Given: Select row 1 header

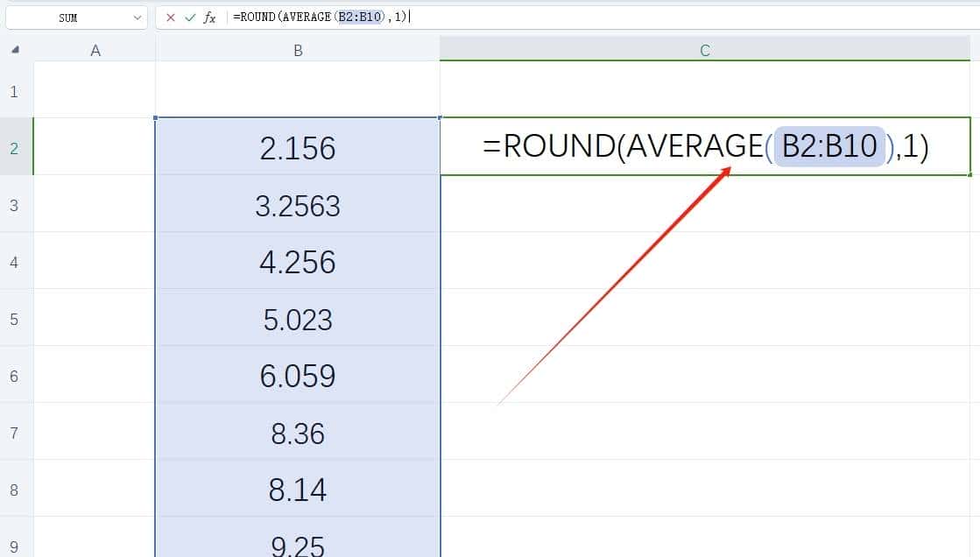Looking at the screenshot, I should coord(14,91).
